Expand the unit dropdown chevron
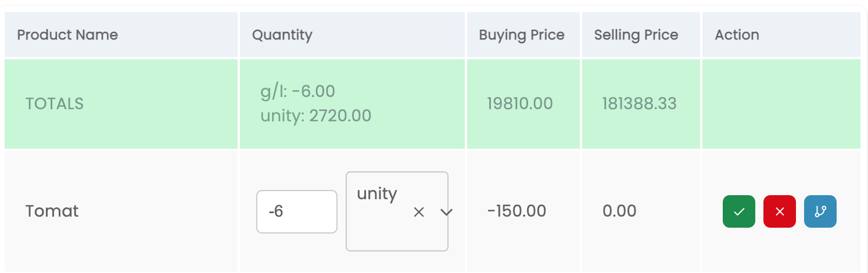Viewport: 868px width, 273px height. click(446, 212)
